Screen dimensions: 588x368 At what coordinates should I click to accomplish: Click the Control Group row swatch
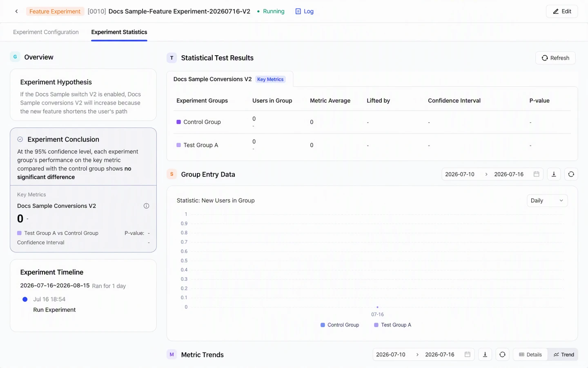(178, 122)
